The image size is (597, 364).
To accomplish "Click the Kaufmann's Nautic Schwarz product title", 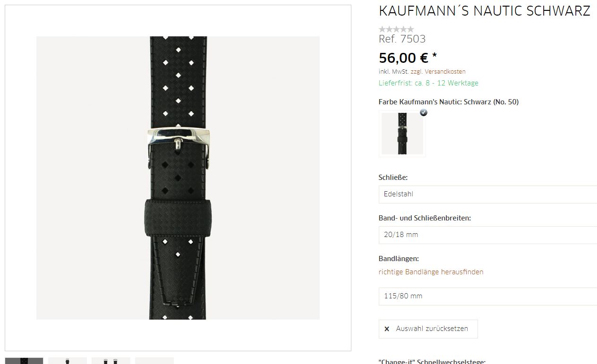I will 485,11.
